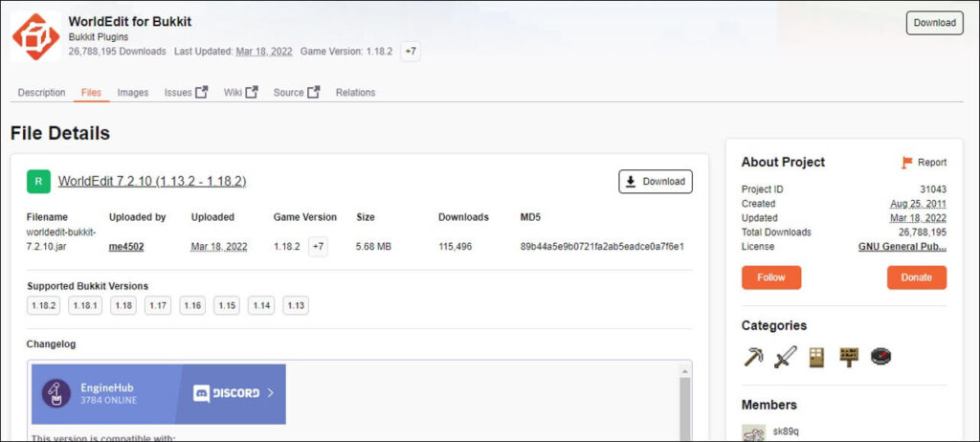Select the 1.18.2 version tag
Image resolution: width=980 pixels, height=442 pixels.
tap(44, 306)
